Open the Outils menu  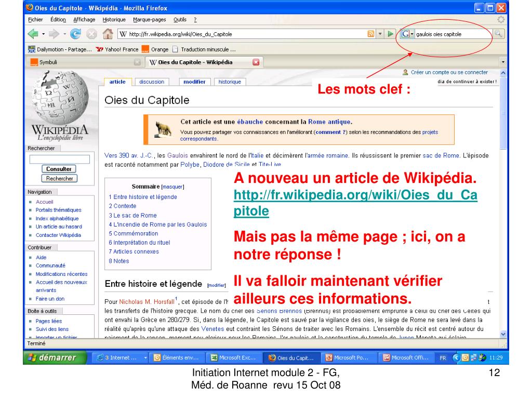click(x=180, y=20)
